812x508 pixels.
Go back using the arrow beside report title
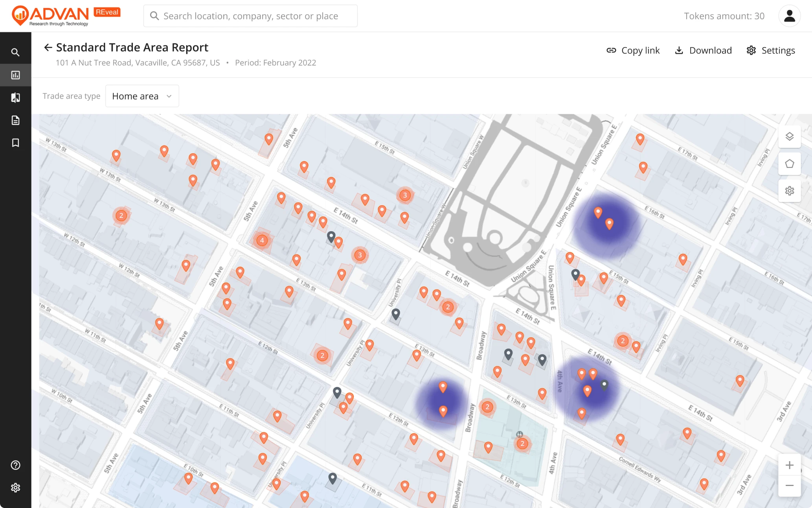coord(48,48)
